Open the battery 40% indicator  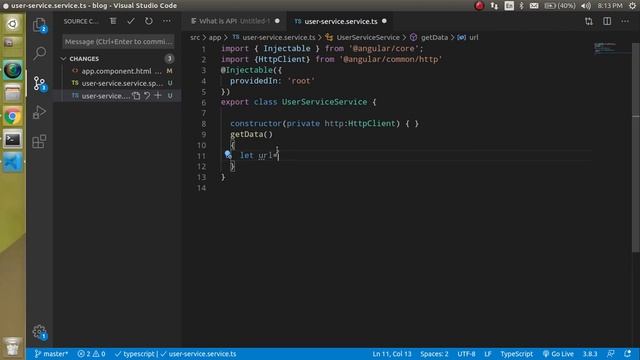560,5
